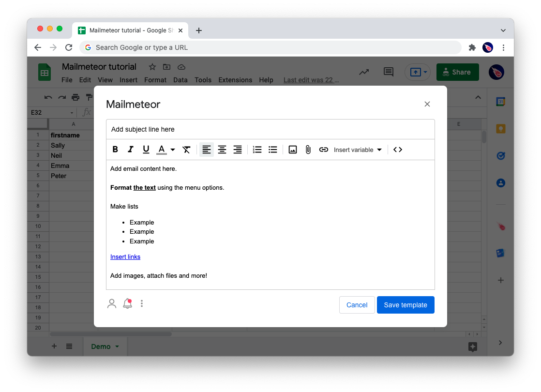Toggle bold formatting in Mailmeteor editor
541x392 pixels.
pyautogui.click(x=115, y=150)
